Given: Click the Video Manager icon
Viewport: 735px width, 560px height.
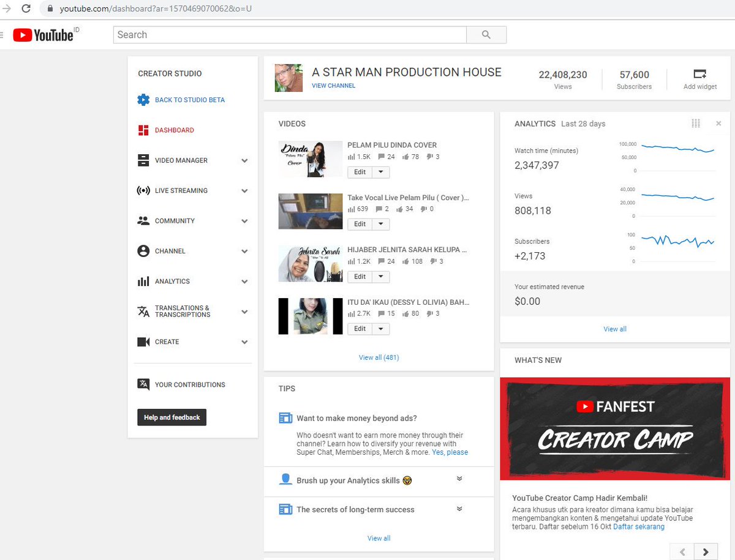Looking at the screenshot, I should (x=143, y=160).
